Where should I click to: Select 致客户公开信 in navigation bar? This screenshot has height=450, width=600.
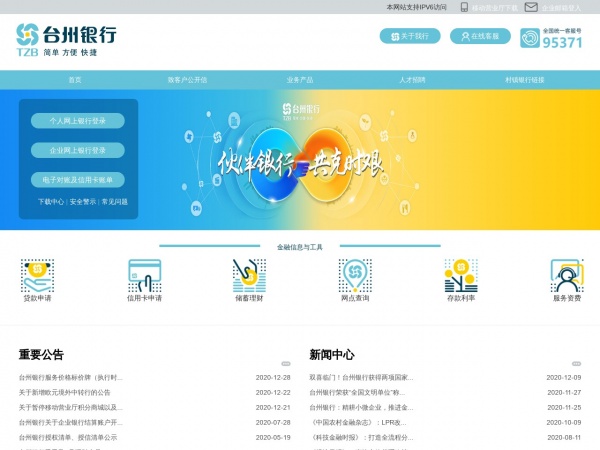(187, 80)
